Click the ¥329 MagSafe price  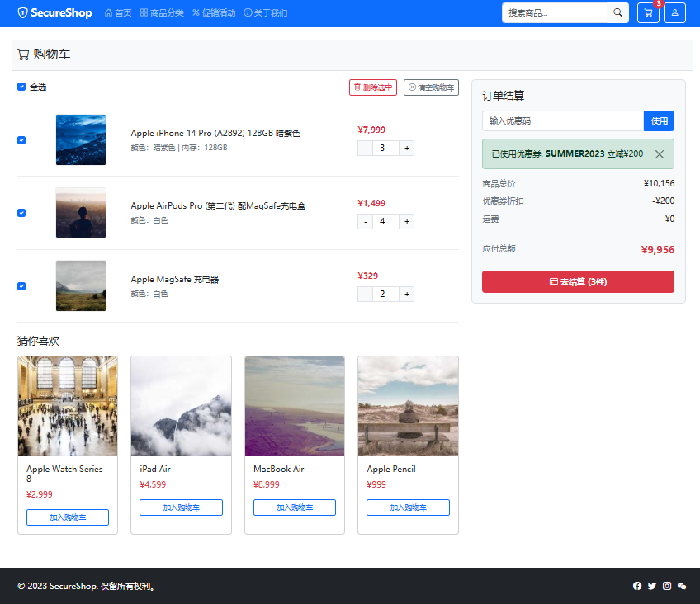tap(368, 276)
